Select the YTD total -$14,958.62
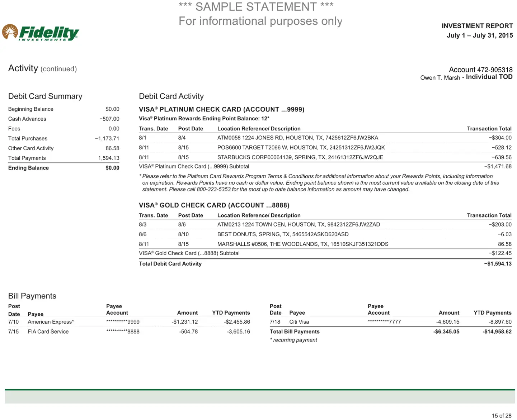The width and height of the screenshot is (517, 420). click(x=497, y=331)
